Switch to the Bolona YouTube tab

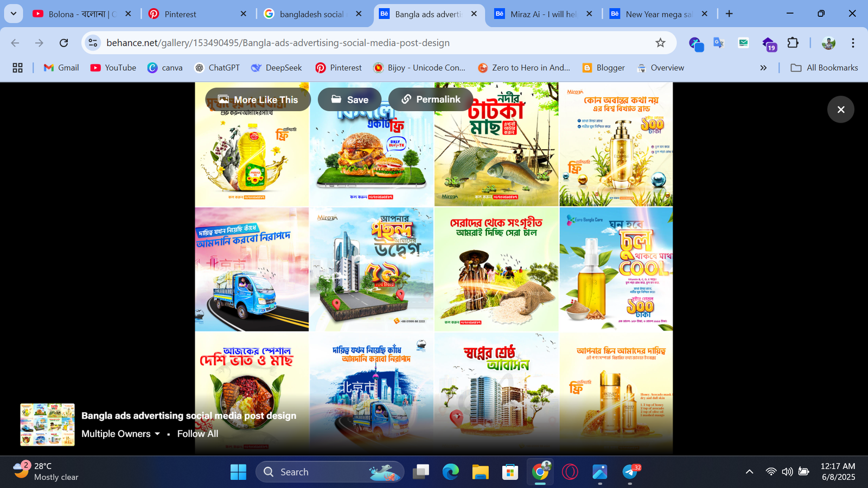(x=81, y=14)
